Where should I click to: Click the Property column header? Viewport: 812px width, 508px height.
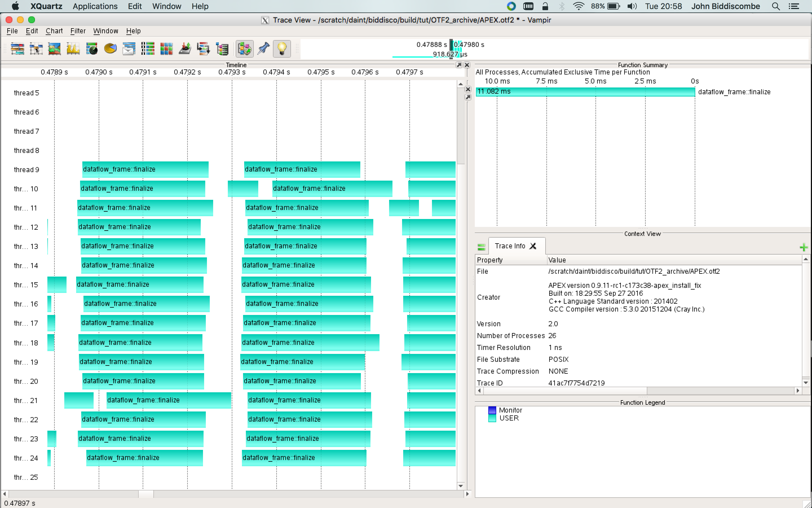coord(511,260)
